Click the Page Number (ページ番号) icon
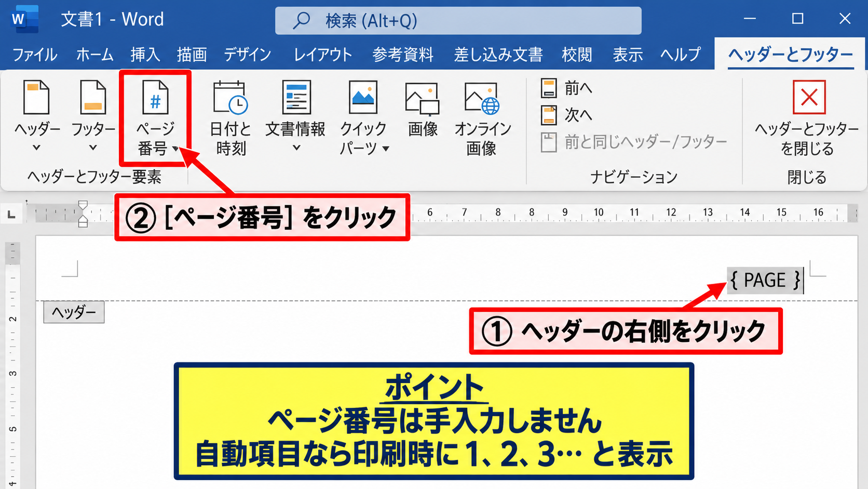The image size is (868, 489). coord(155,97)
